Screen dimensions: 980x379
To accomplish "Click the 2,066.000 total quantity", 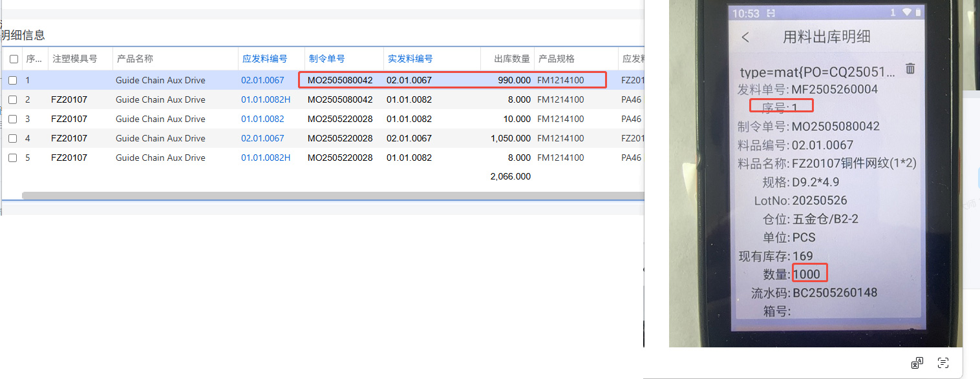I will (511, 177).
